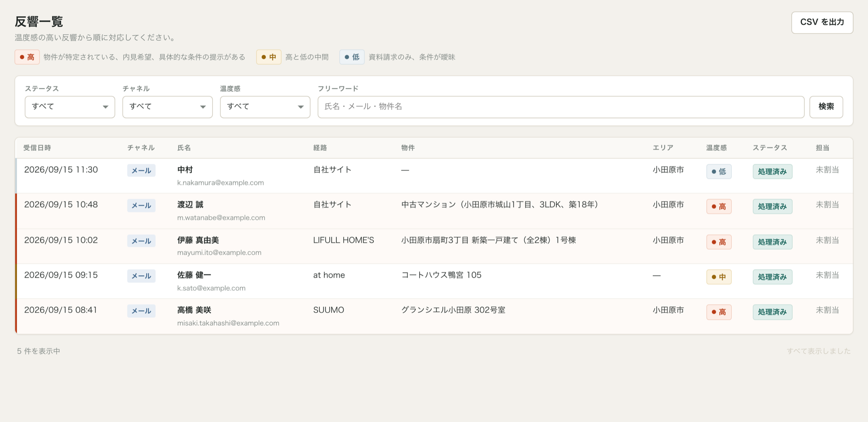Click the date 2026/09/15 10:48
868x422 pixels.
(x=61, y=204)
